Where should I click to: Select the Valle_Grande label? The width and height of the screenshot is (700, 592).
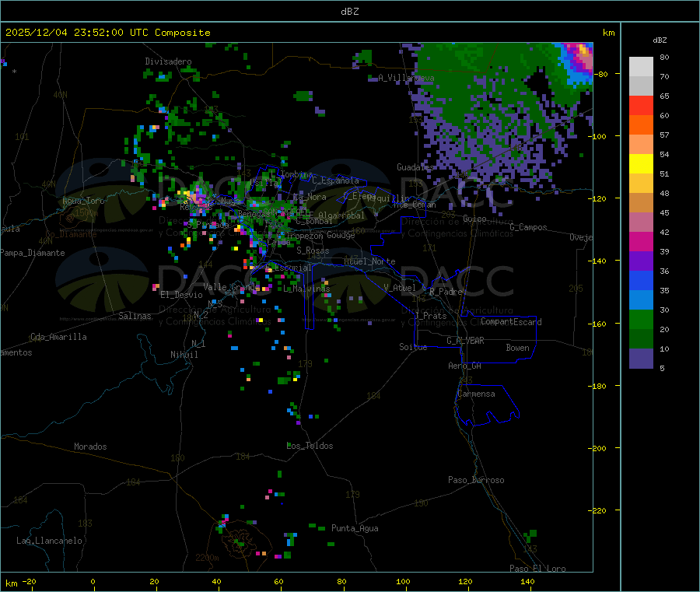[x=232, y=286]
